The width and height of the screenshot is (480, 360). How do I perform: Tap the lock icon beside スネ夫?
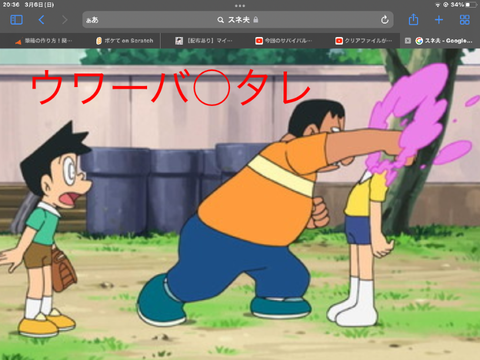tap(256, 20)
